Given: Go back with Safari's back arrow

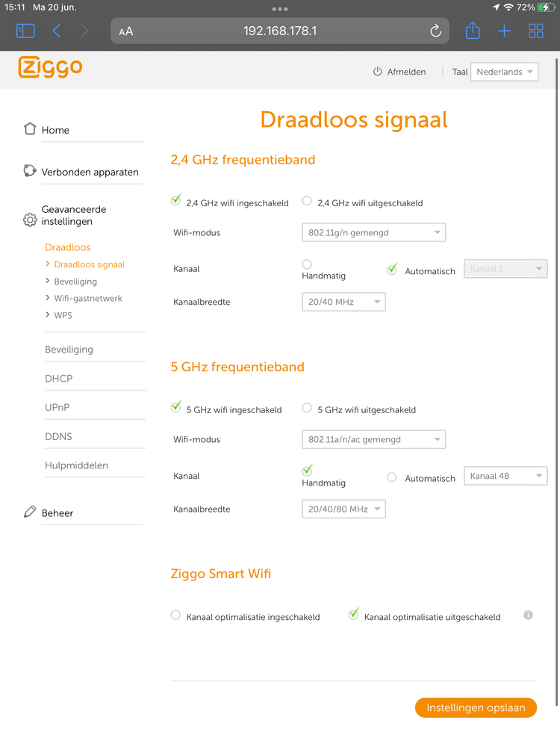Looking at the screenshot, I should point(57,31).
